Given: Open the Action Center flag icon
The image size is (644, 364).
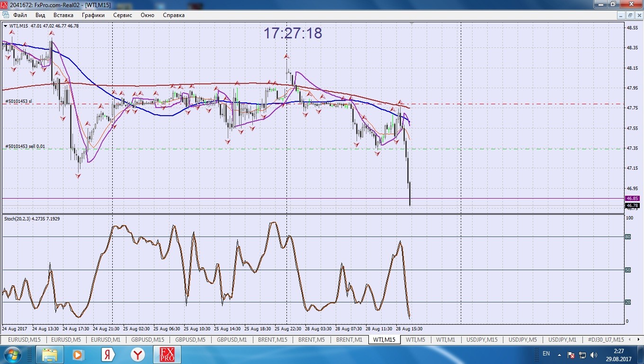Looking at the screenshot, I should (571, 355).
